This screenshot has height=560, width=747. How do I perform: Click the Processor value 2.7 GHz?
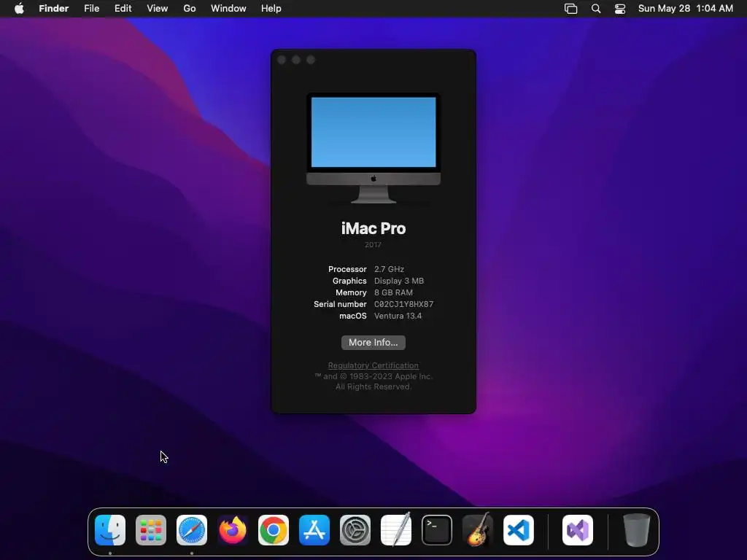tap(389, 269)
